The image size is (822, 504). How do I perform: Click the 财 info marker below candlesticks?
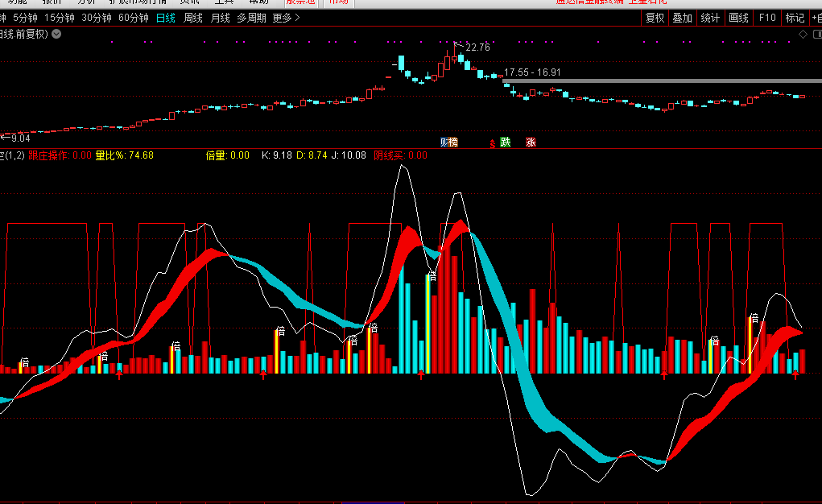click(444, 143)
